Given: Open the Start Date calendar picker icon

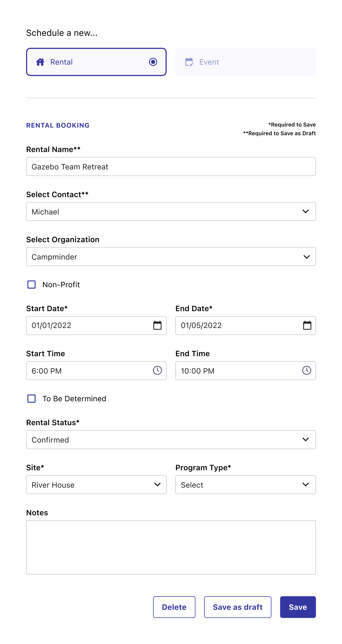Looking at the screenshot, I should 157,325.
